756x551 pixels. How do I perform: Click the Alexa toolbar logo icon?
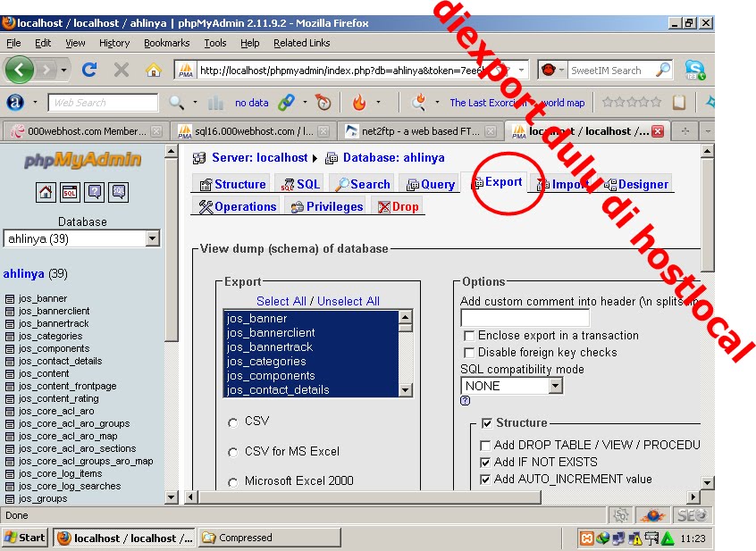[15, 102]
